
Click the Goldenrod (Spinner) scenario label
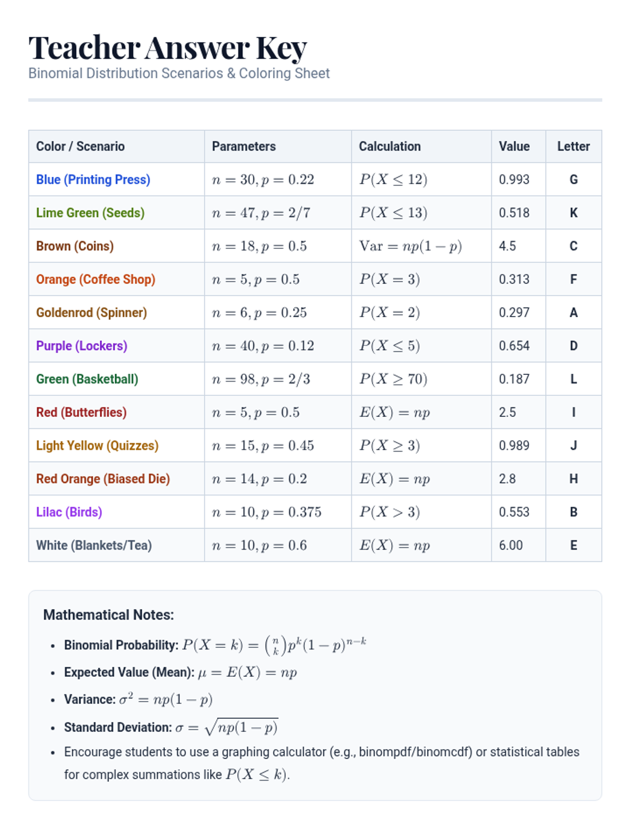point(91,313)
